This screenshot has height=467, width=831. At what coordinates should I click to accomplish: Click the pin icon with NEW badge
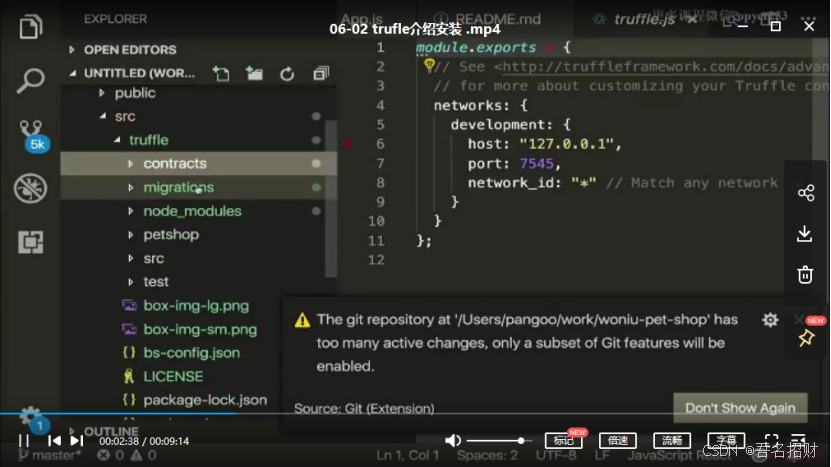pyautogui.click(x=806, y=338)
